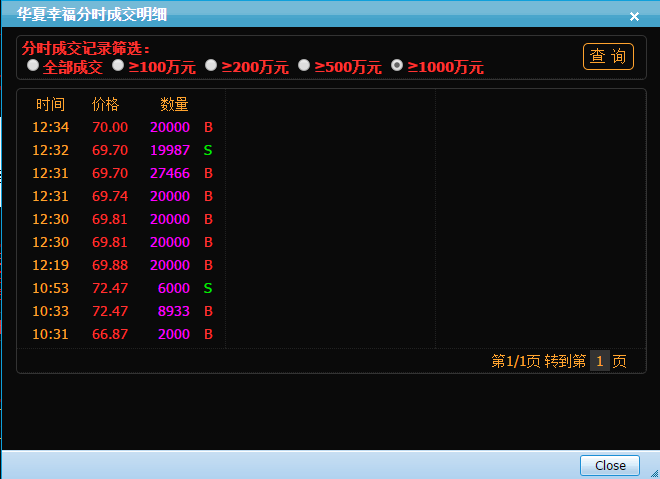Viewport: 660px width, 479px height.
Task: Pick the ≥500万元 filter radio
Action: tap(304, 66)
